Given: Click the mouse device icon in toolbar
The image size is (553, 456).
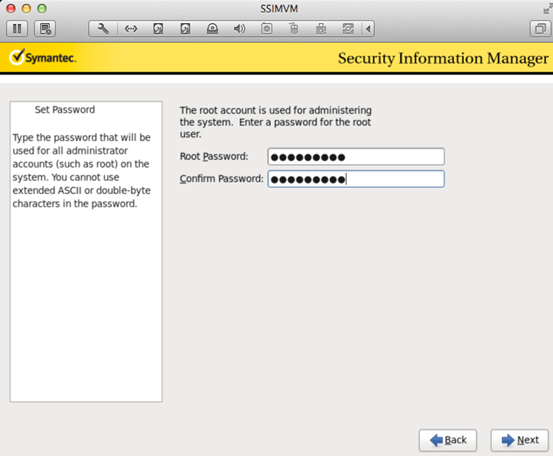Looking at the screenshot, I should (293, 29).
